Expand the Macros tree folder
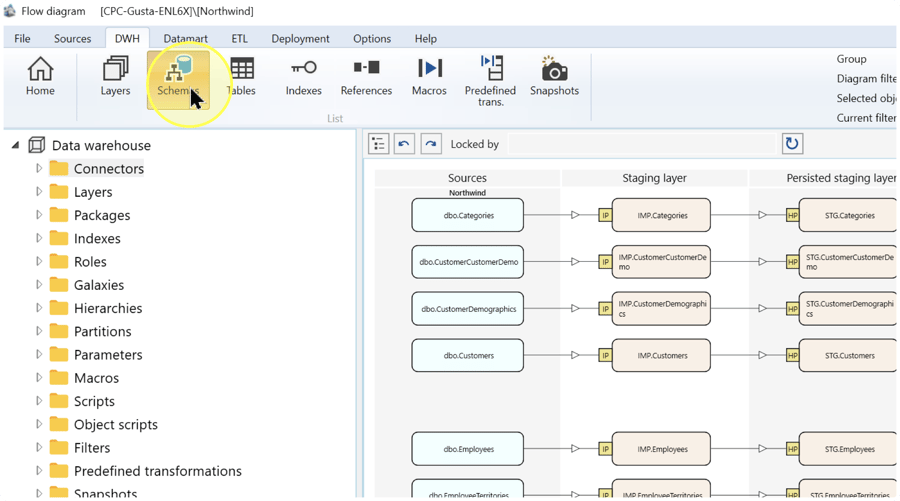Screen dimensions: 900x501 pyautogui.click(x=38, y=377)
